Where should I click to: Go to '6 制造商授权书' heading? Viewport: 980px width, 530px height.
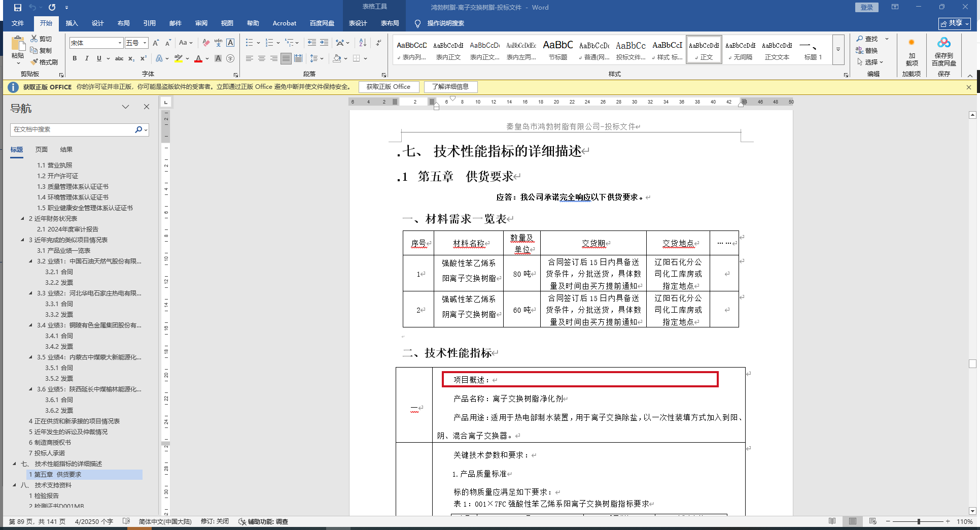point(50,443)
